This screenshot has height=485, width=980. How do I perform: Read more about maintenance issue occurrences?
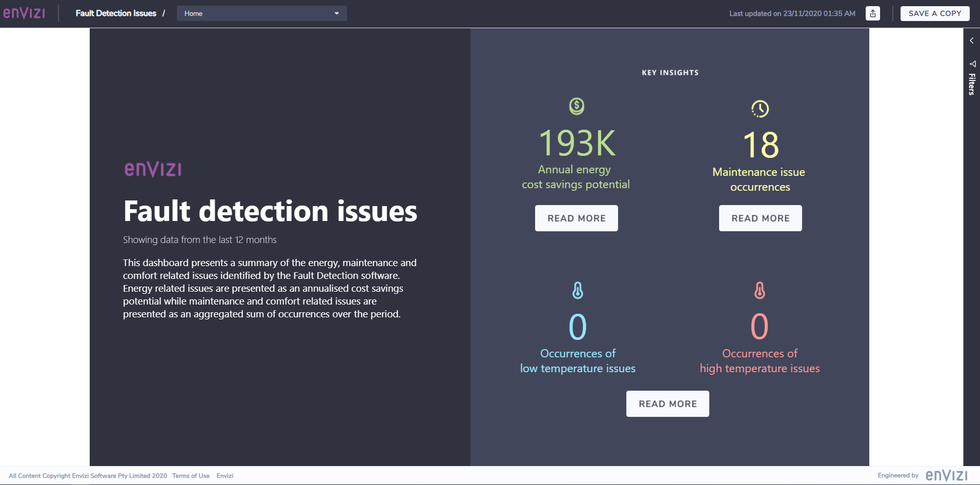coord(761,218)
